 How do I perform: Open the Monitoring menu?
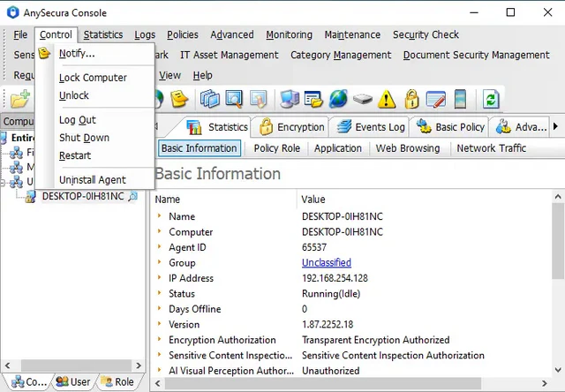pyautogui.click(x=289, y=34)
